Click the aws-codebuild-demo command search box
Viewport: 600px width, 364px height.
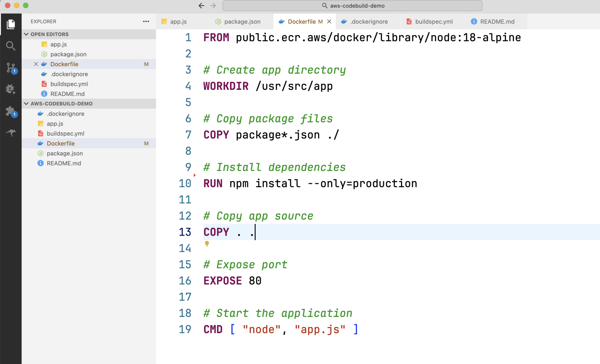tap(352, 6)
